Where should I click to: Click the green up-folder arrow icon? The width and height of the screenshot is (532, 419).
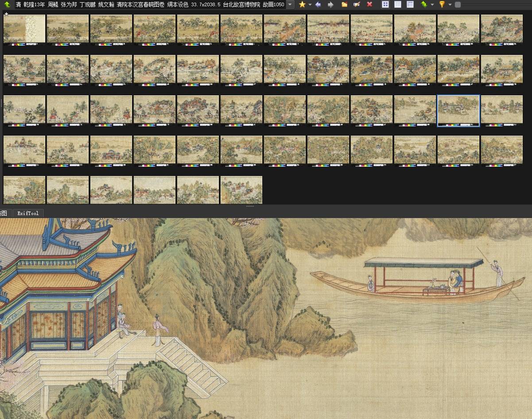[7, 4]
